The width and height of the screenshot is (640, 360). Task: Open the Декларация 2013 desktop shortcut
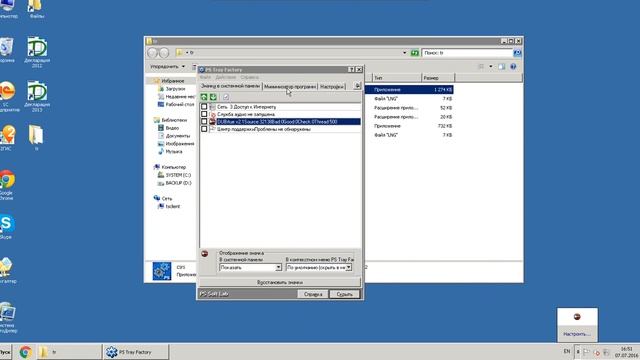[x=37, y=96]
